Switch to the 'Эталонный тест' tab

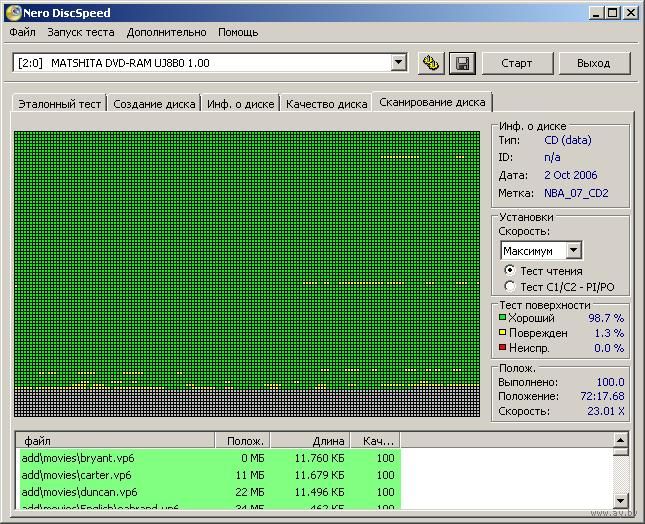point(57,104)
